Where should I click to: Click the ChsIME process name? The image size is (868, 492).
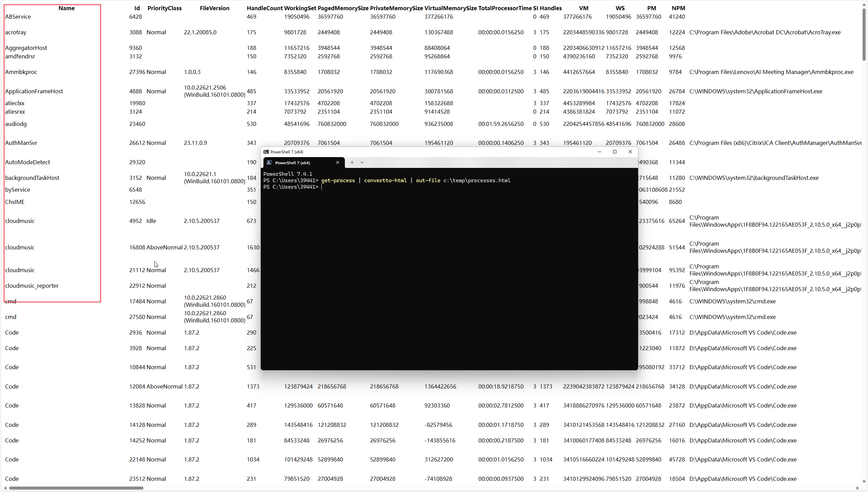(15, 202)
